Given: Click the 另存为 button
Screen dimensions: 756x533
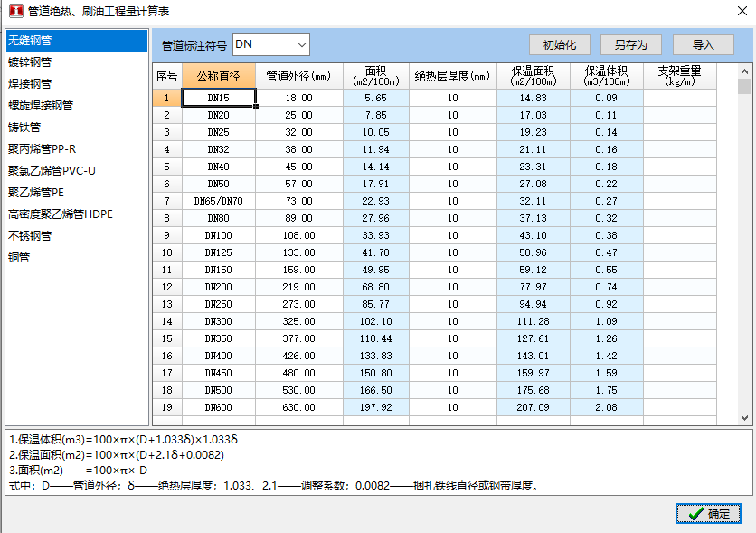Looking at the screenshot, I should click(630, 45).
